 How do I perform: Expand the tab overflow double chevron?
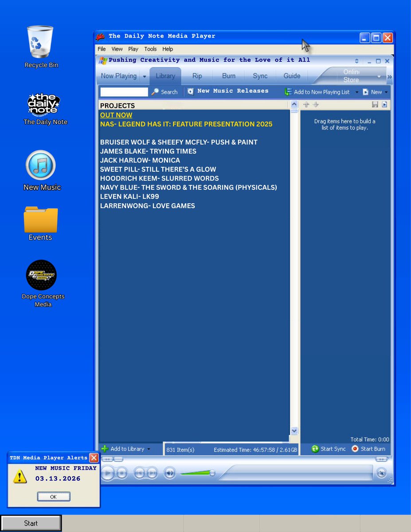pos(390,77)
